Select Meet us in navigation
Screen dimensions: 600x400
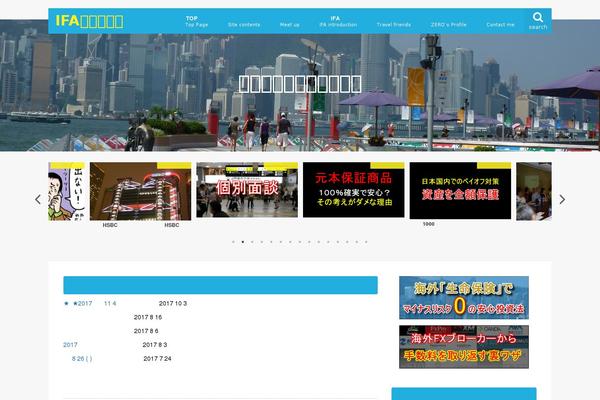tap(290, 24)
